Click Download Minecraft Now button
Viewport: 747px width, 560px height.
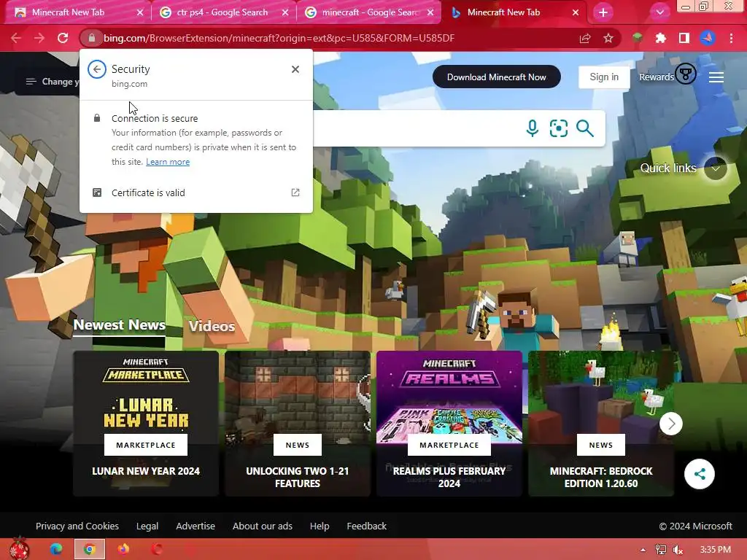[x=496, y=77]
